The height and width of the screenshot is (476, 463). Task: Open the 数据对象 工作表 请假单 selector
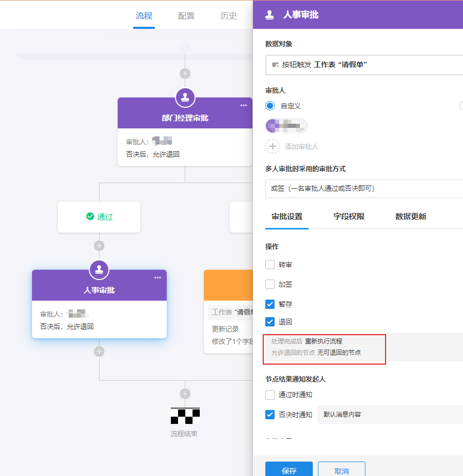[x=363, y=64]
